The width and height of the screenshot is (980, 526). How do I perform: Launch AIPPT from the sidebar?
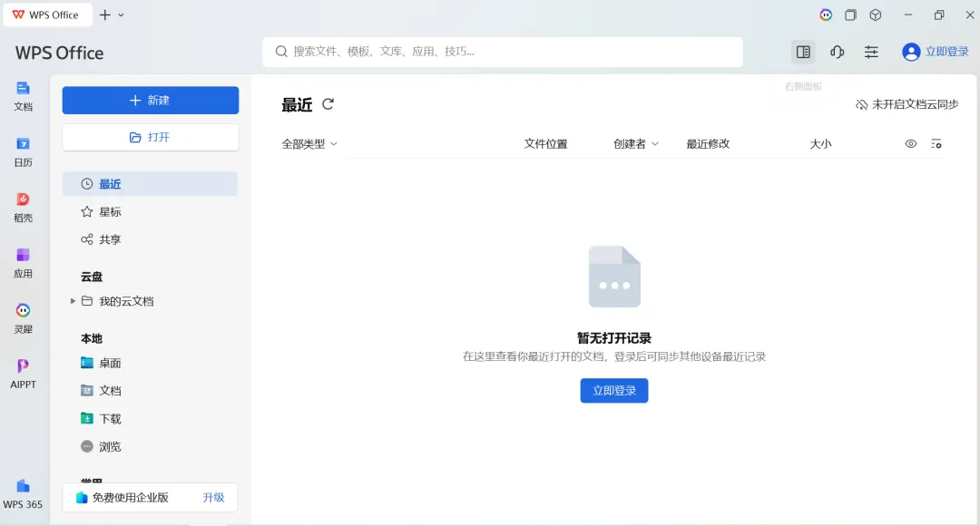pyautogui.click(x=23, y=375)
